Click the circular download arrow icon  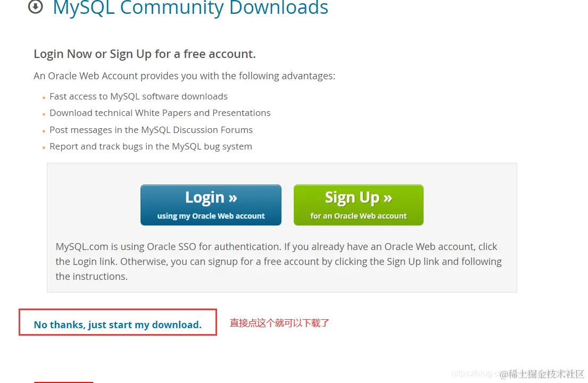[36, 6]
